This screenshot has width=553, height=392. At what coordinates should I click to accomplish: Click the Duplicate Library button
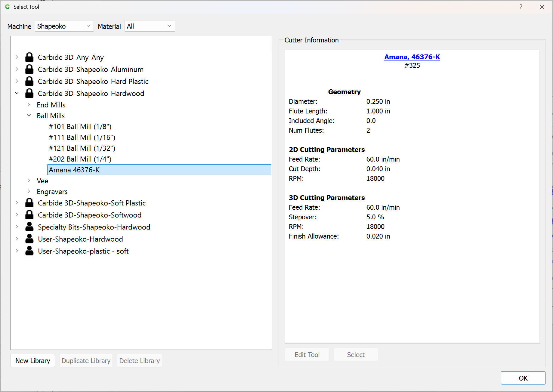coord(86,361)
